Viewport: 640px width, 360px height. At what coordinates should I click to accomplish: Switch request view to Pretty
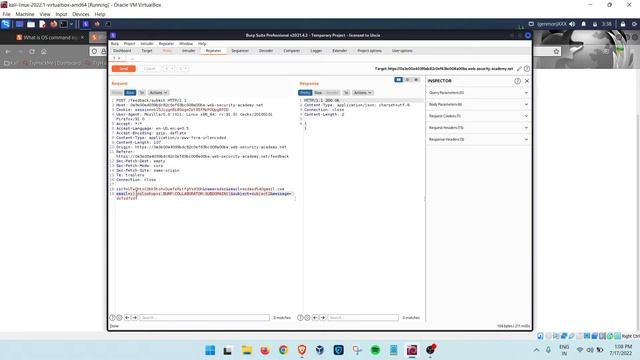pyautogui.click(x=118, y=93)
